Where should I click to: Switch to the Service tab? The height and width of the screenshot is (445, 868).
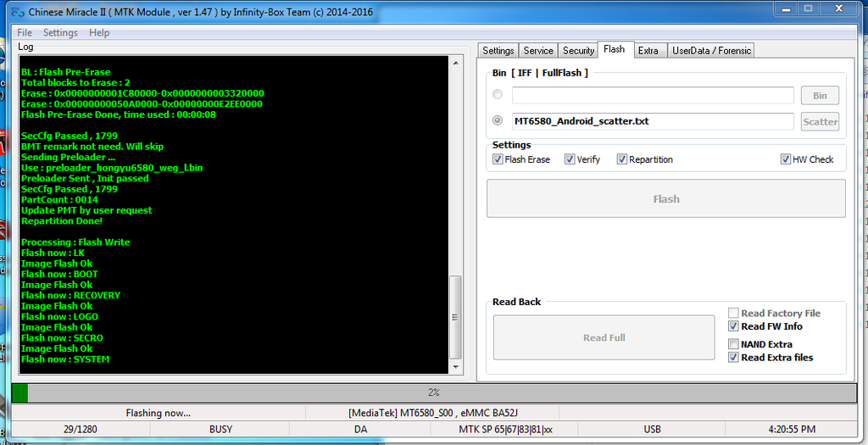point(538,51)
